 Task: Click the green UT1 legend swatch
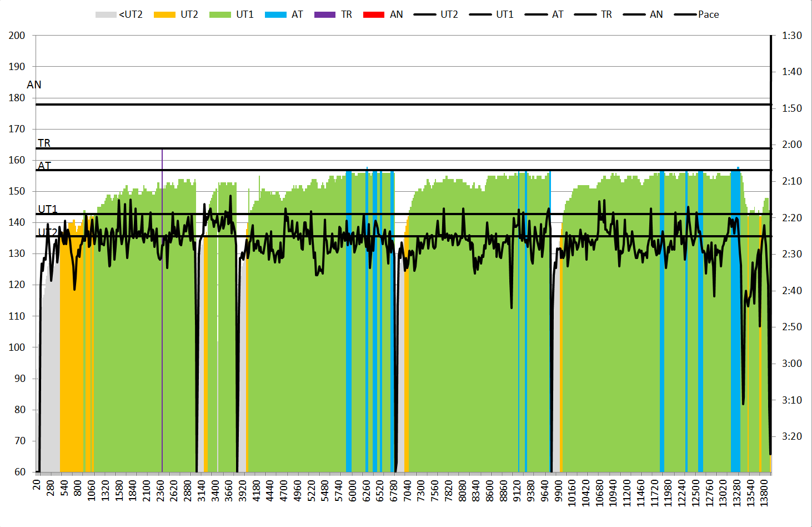(219, 14)
